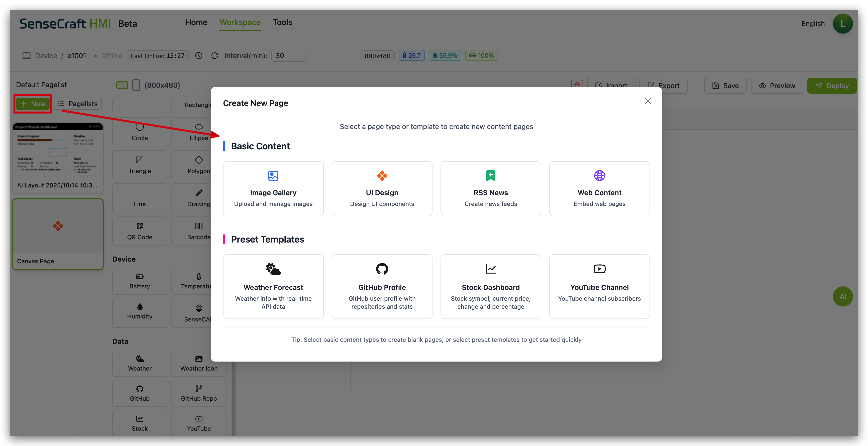The height and width of the screenshot is (446, 868).
Task: Pick the Weather Forecast template
Action: pyautogui.click(x=273, y=286)
